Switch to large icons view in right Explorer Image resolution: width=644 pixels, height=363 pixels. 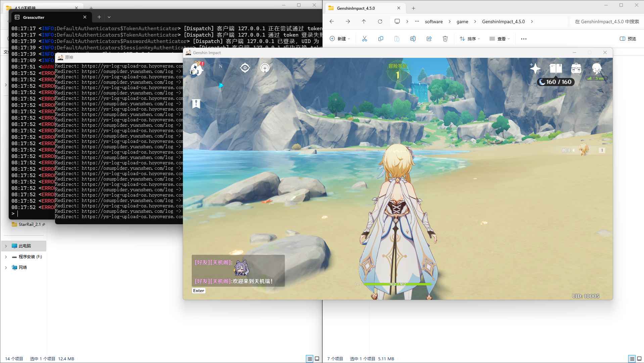coord(640,359)
